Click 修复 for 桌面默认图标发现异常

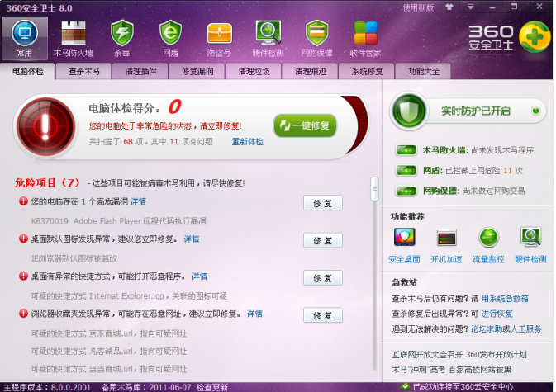[x=323, y=240]
